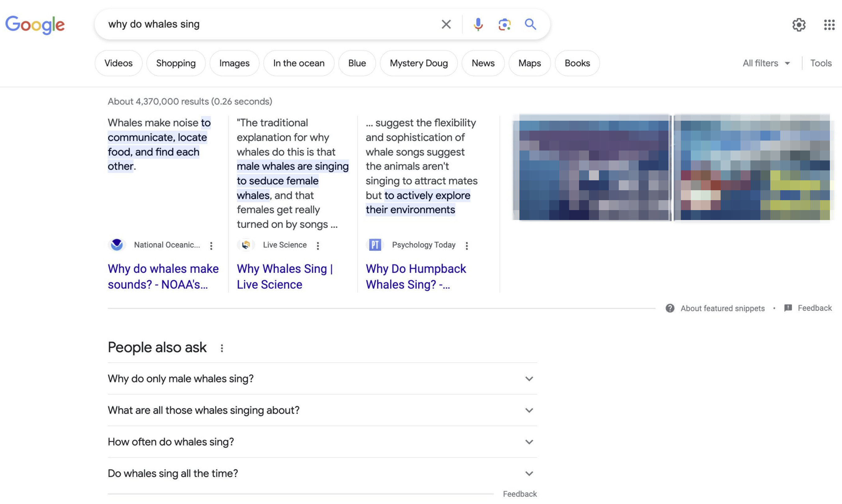Apply the 'In the ocean' filter chip
The width and height of the screenshot is (842, 504).
coord(299,63)
